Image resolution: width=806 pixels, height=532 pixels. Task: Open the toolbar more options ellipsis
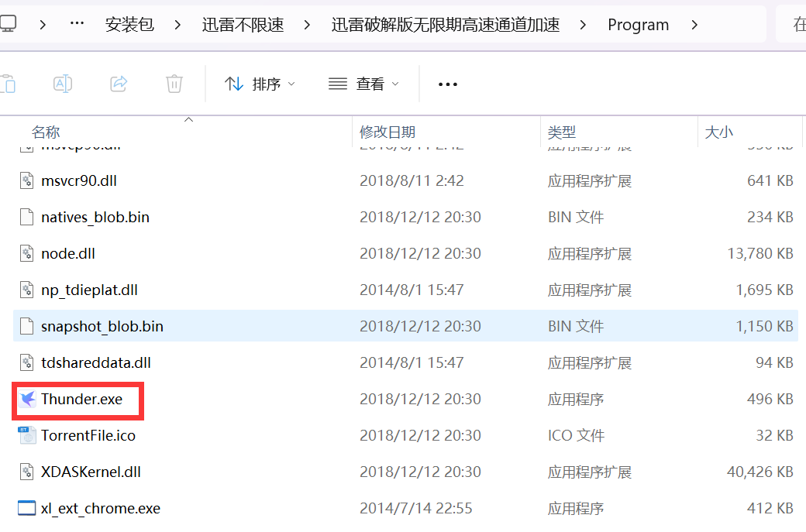448,84
